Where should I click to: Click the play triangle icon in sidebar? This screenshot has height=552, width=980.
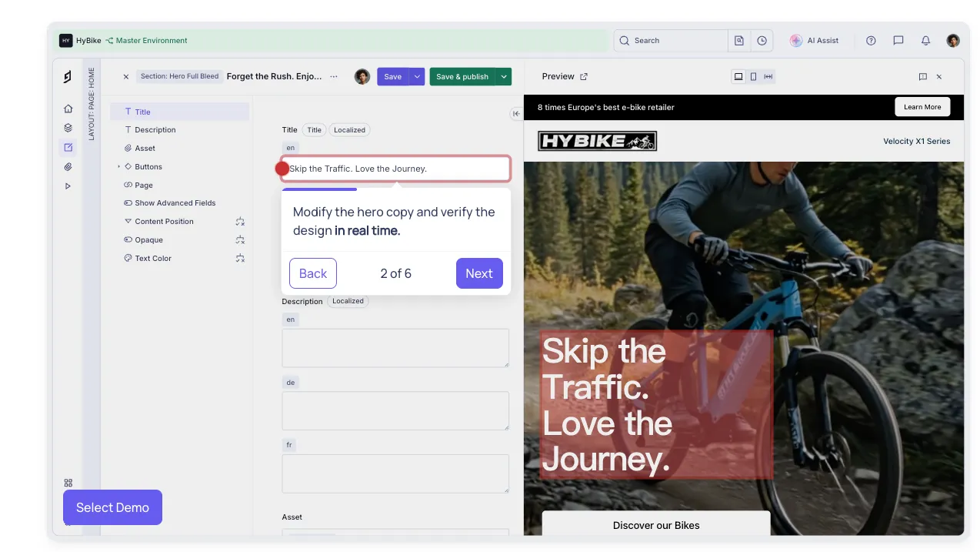tap(68, 186)
